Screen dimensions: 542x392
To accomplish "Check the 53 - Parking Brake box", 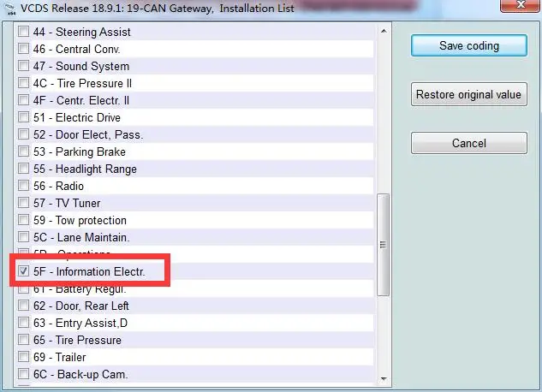I will tap(23, 151).
